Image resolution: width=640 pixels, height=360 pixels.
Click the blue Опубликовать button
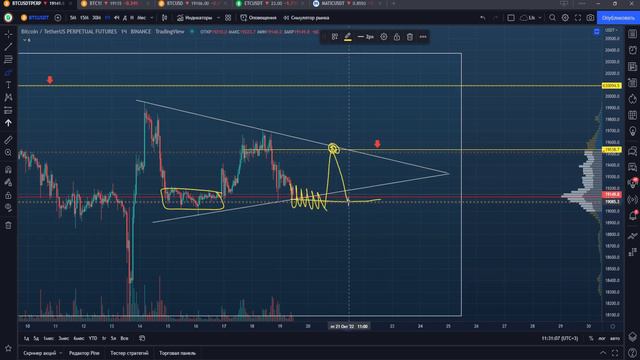click(x=618, y=18)
